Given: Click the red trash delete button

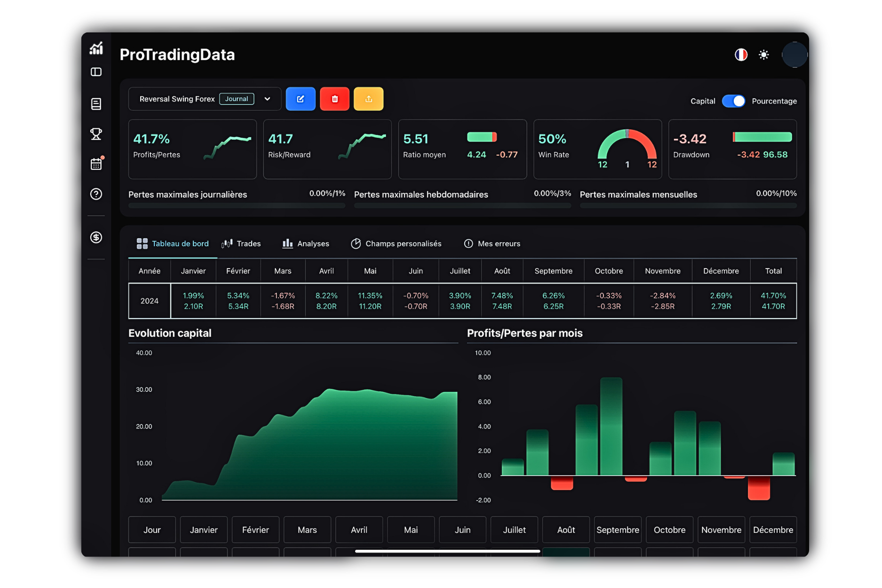Looking at the screenshot, I should coord(334,99).
